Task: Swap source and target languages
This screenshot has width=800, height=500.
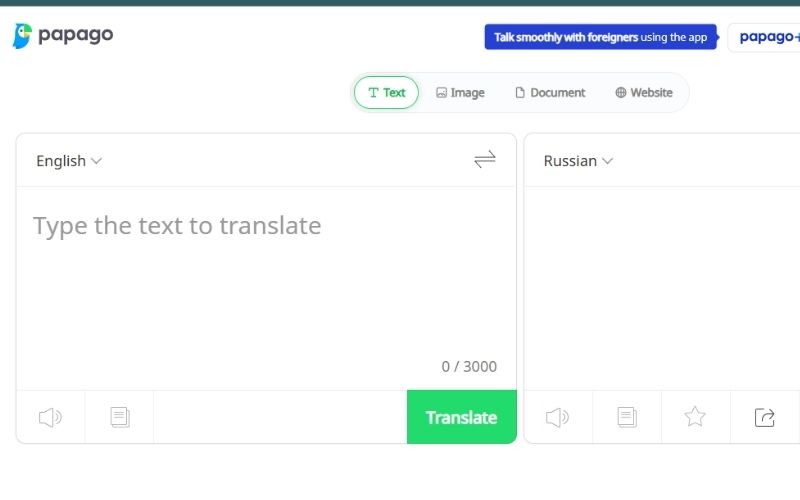Action: (x=485, y=159)
